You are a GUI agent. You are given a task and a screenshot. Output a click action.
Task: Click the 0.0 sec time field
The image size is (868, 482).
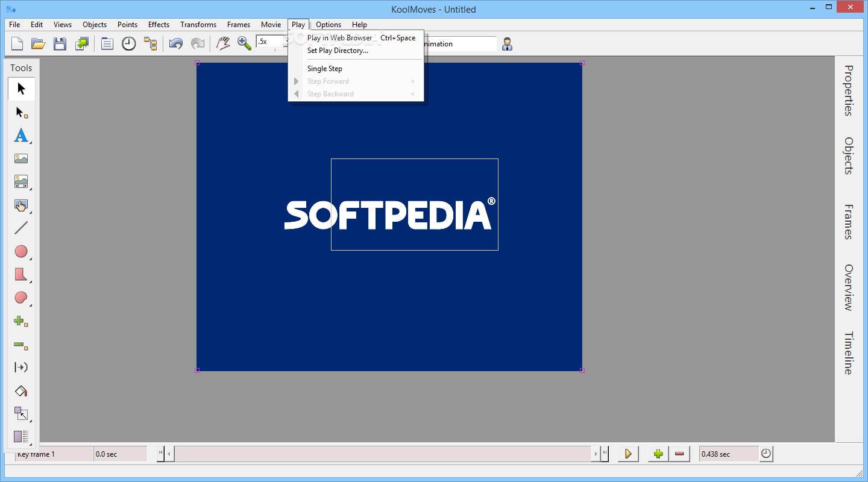coord(121,454)
